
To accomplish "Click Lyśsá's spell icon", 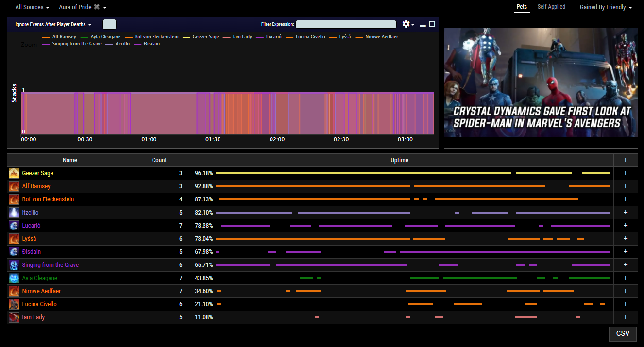I will (x=14, y=239).
